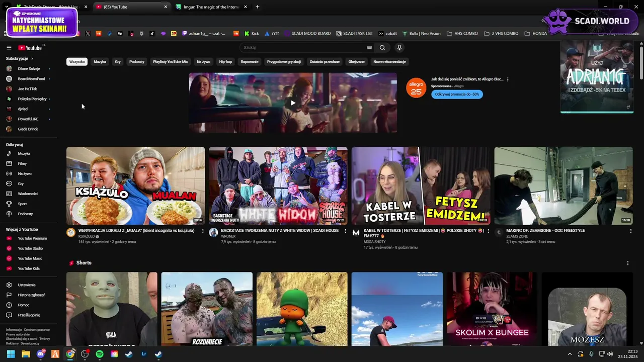Open Prześlij opinię feedback entry
The image size is (644, 362).
29,315
